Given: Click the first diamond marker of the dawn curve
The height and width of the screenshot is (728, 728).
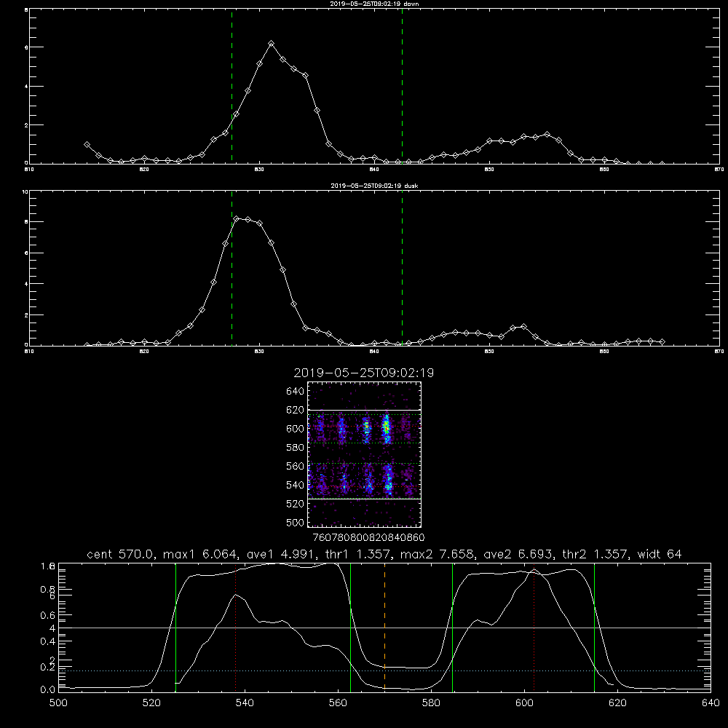Looking at the screenshot, I should coord(87,145).
